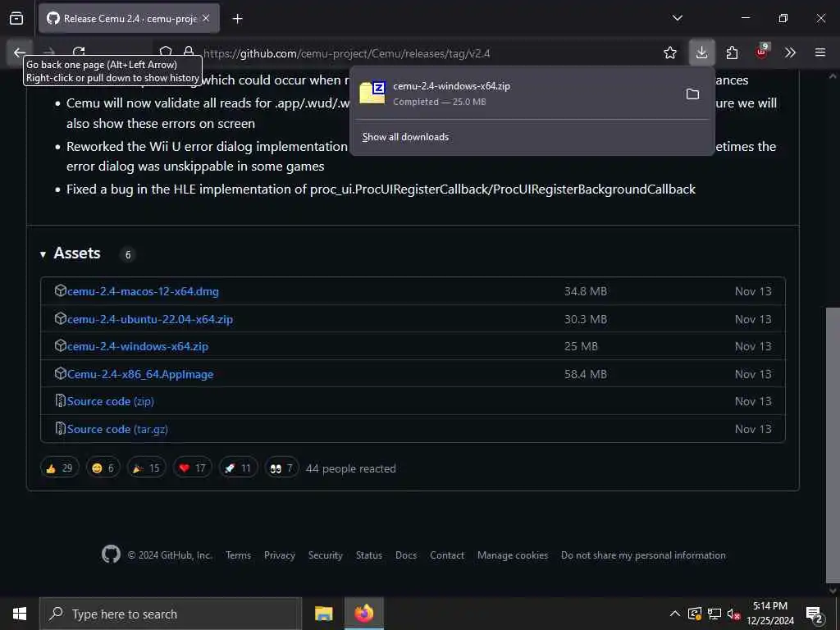The width and height of the screenshot is (840, 630).
Task: Click Manage cookies in the footer
Action: coord(513,555)
